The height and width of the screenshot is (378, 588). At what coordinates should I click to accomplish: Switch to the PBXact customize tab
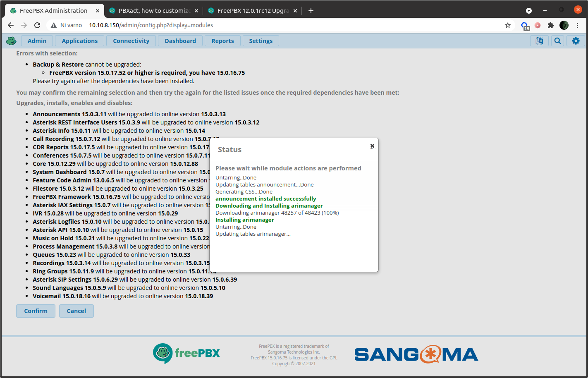152,10
